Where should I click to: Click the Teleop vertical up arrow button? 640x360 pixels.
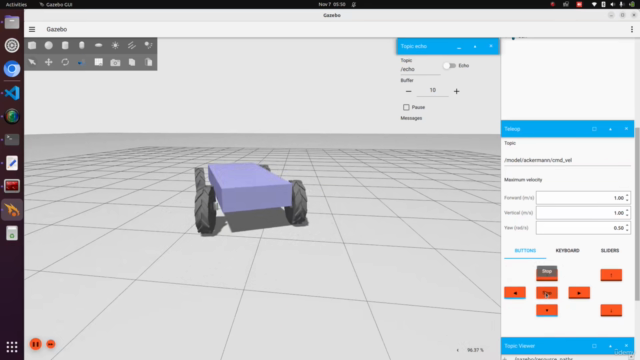click(611, 275)
